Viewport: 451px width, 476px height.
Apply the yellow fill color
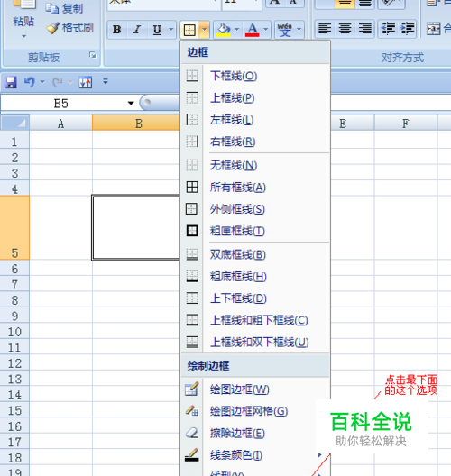[224, 30]
